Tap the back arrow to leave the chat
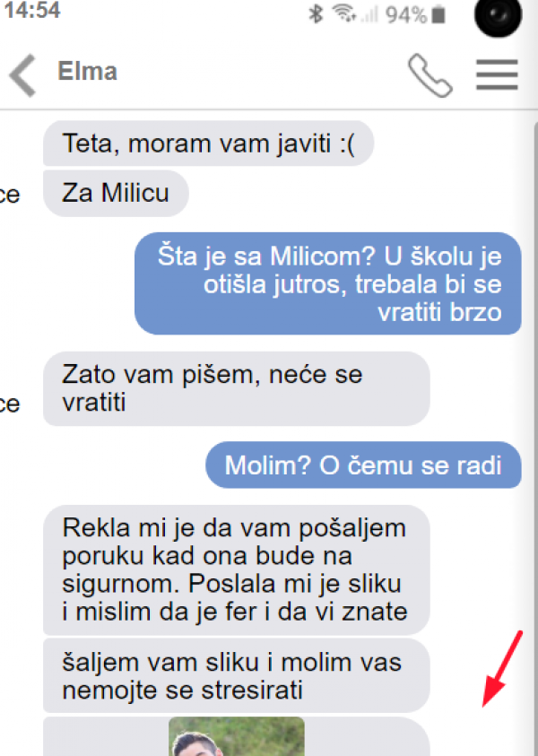The image size is (538, 756). click(x=22, y=75)
